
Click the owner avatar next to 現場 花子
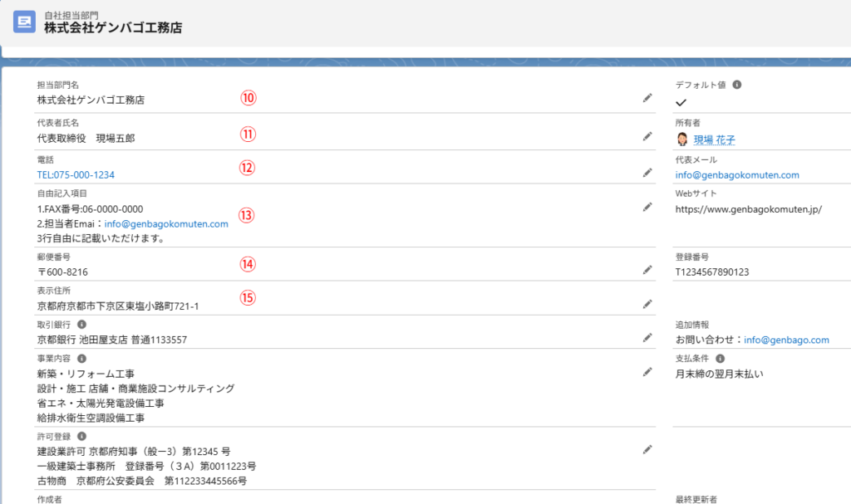coord(682,139)
